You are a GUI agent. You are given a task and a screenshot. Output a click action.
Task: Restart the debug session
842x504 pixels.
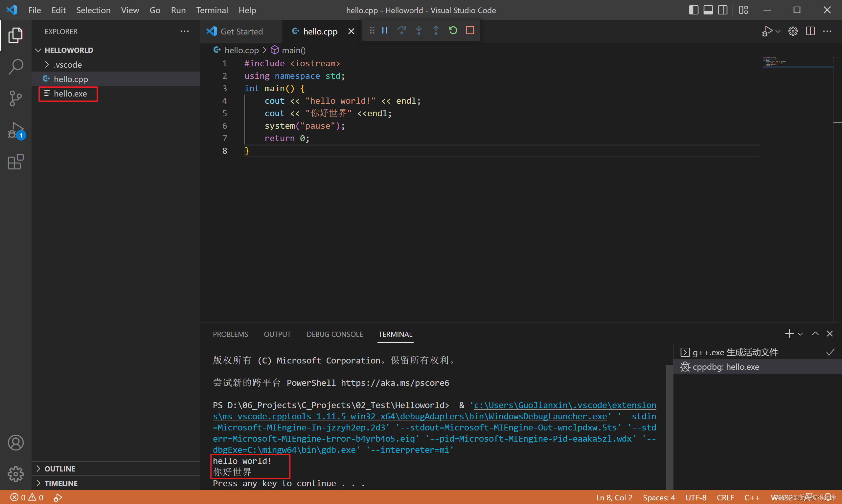[453, 31]
